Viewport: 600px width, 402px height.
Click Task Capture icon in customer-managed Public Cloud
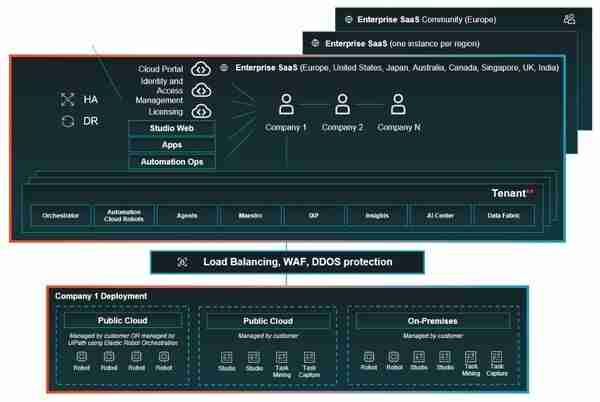click(x=309, y=358)
